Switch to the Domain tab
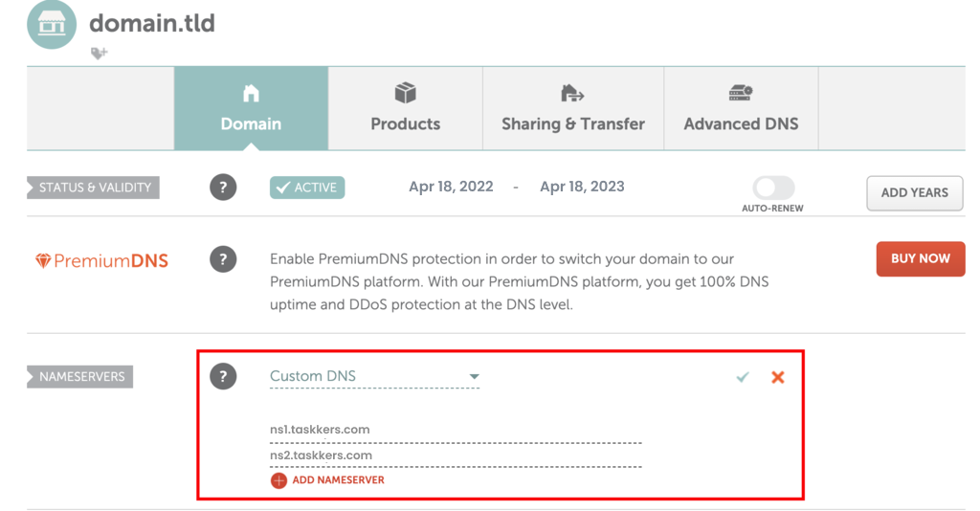980x511 pixels. pos(251,108)
